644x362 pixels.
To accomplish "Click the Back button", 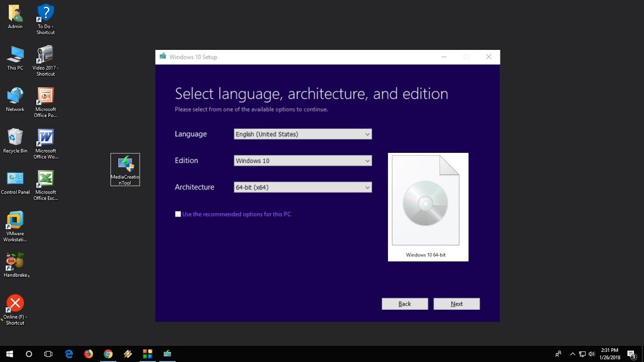I will [x=405, y=304].
